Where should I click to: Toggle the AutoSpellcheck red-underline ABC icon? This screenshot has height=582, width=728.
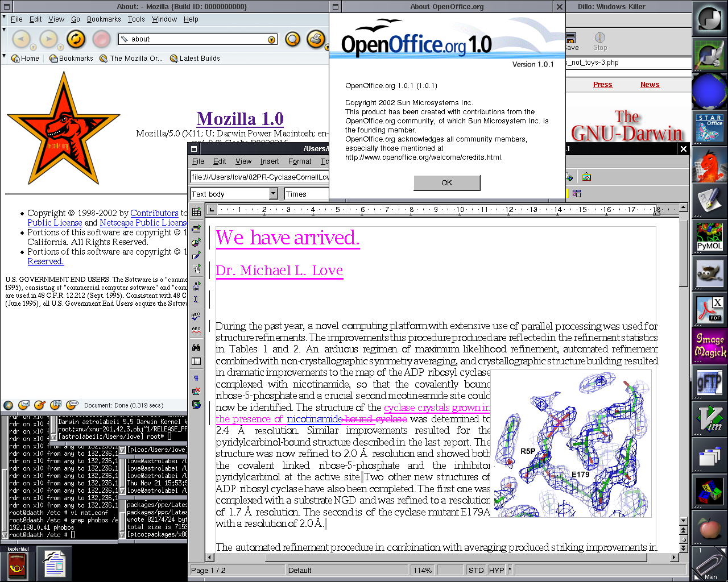[196, 330]
